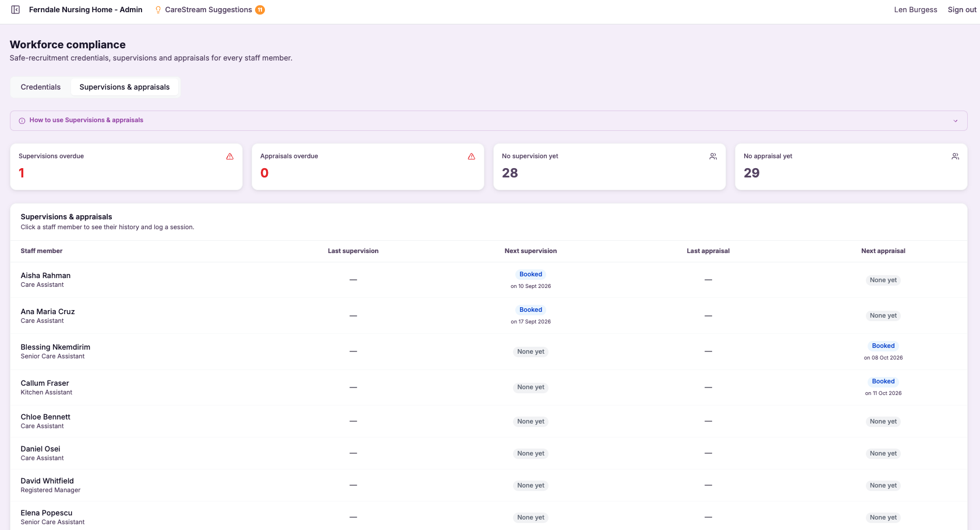
Task: Click the No supervision yet card
Action: [610, 167]
